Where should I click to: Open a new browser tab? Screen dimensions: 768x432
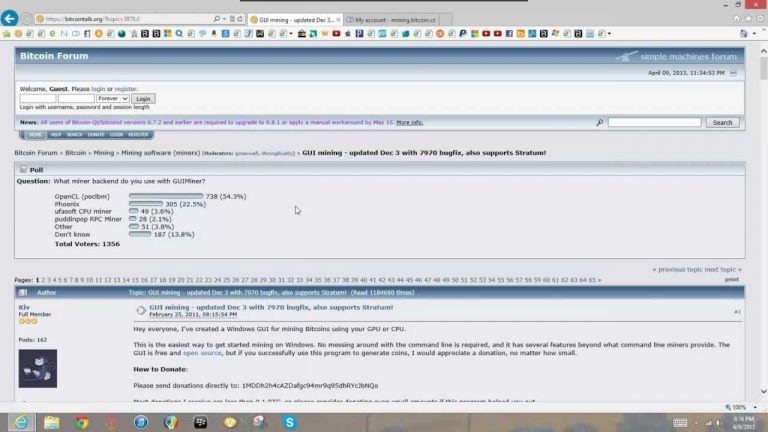click(x=446, y=20)
